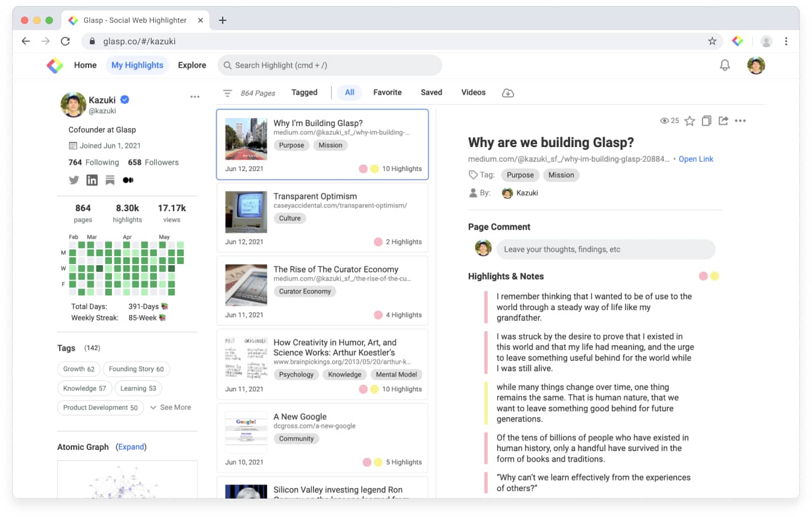Viewport: 812px width, 517px height.
Task: Go back to previous page
Action: (x=25, y=41)
